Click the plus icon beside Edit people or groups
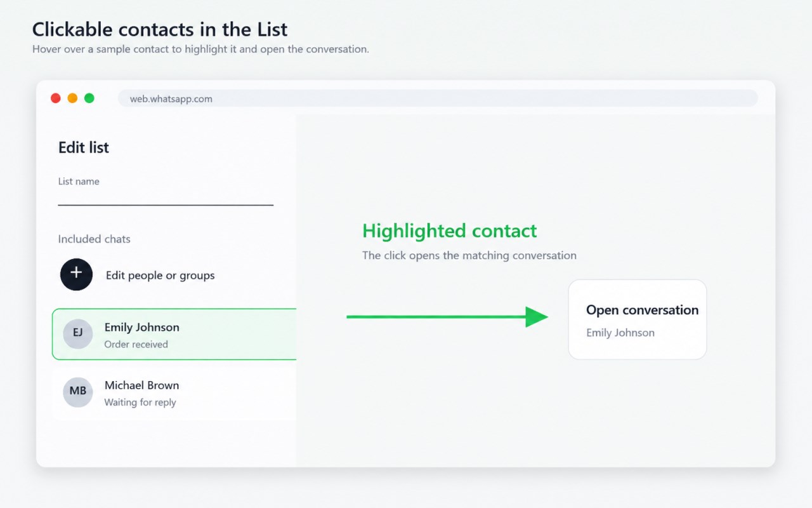This screenshot has height=508, width=812. [x=76, y=274]
